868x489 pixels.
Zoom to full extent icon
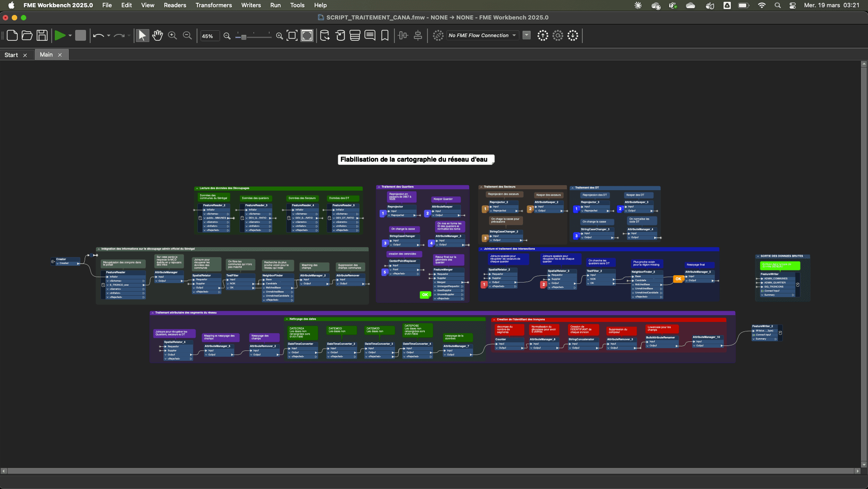[x=307, y=35]
